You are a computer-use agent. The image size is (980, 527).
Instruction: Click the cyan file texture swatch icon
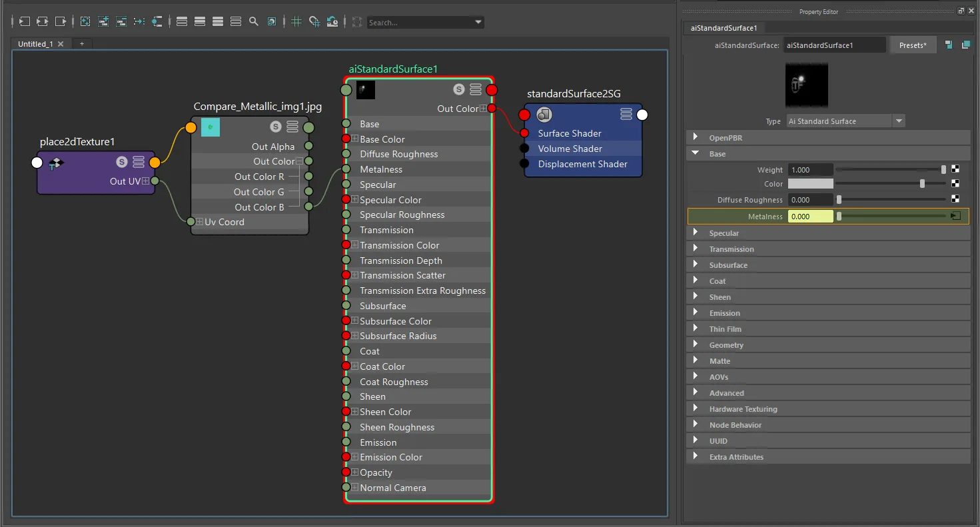tap(211, 127)
